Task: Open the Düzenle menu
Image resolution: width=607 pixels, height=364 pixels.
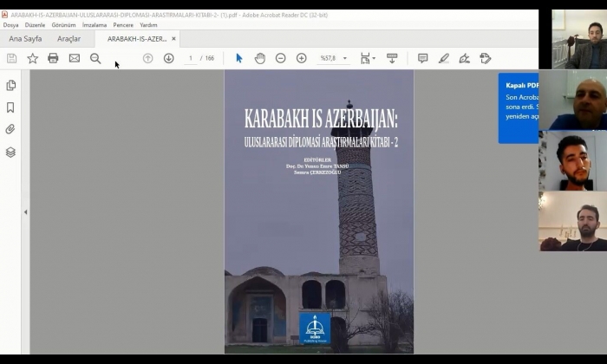Action: (35, 25)
